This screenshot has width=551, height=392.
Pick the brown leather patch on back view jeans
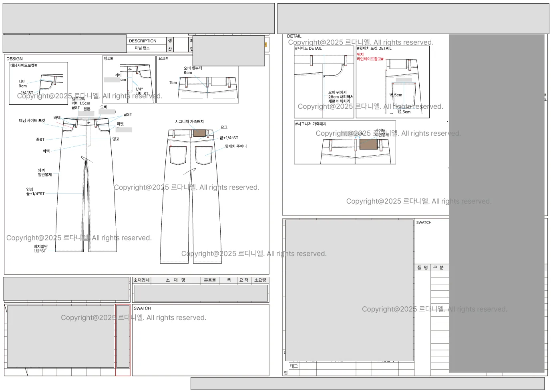pos(199,133)
